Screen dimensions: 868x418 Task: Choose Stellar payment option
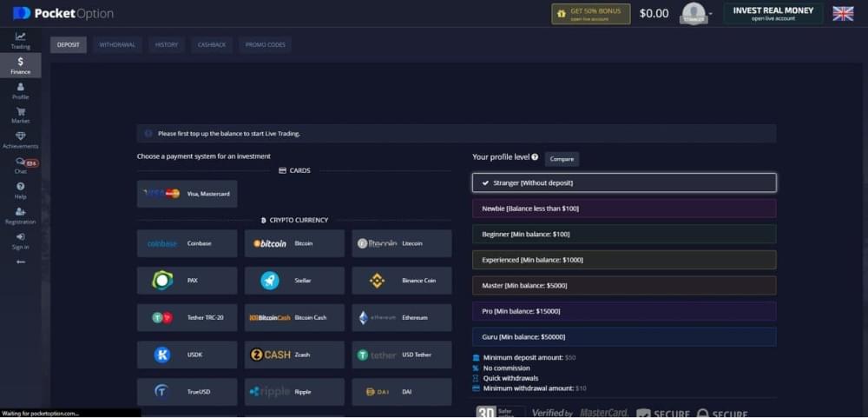[x=294, y=281]
